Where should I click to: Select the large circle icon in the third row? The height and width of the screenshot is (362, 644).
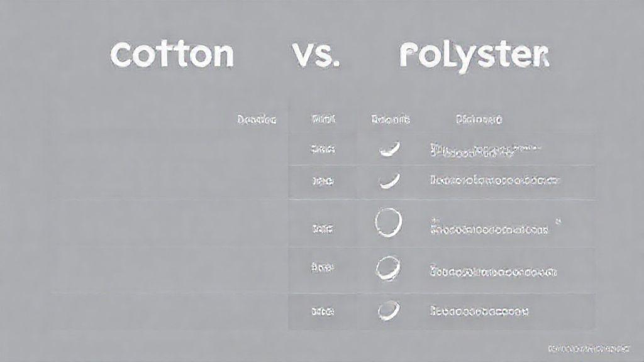[x=387, y=224]
